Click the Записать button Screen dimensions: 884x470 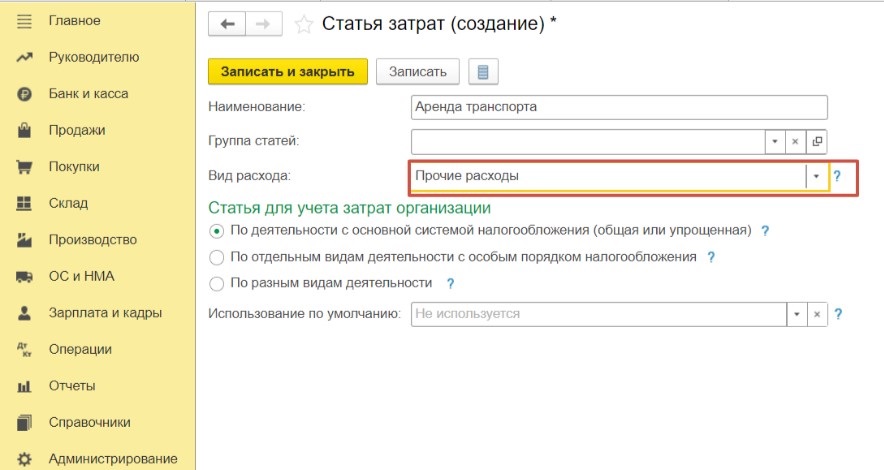[x=418, y=72]
